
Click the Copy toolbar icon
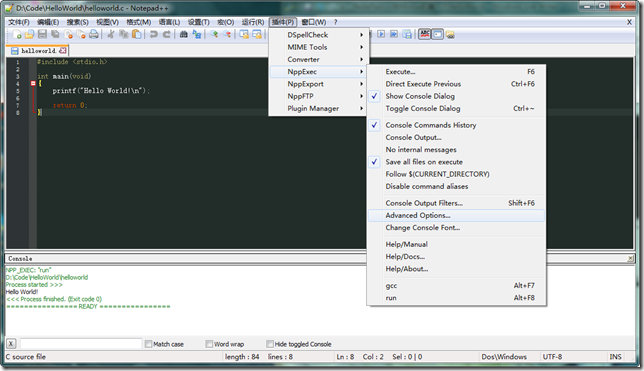[124, 35]
